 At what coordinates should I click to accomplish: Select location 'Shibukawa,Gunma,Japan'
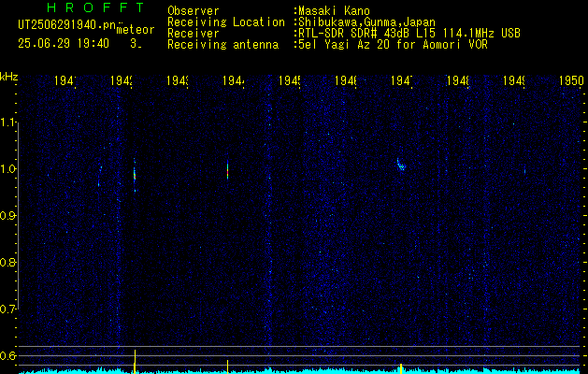pos(365,22)
